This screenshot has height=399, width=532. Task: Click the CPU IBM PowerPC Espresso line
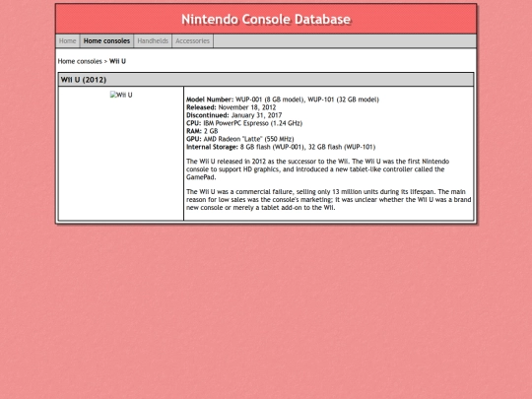(x=244, y=123)
